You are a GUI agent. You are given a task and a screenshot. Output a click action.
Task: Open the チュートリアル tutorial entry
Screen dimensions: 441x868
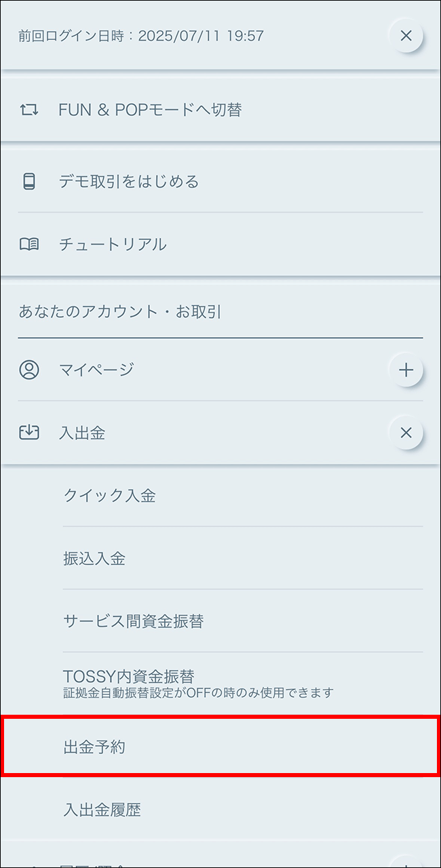(x=113, y=245)
